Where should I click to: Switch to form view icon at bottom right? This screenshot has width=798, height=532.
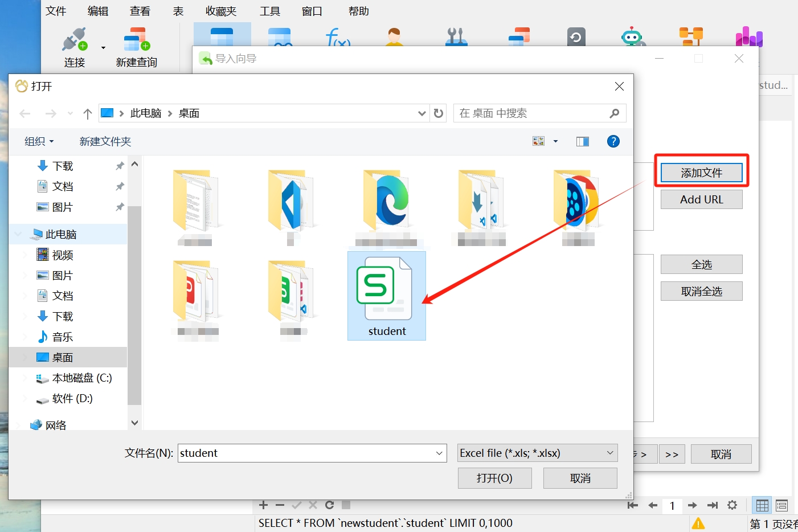click(x=781, y=505)
